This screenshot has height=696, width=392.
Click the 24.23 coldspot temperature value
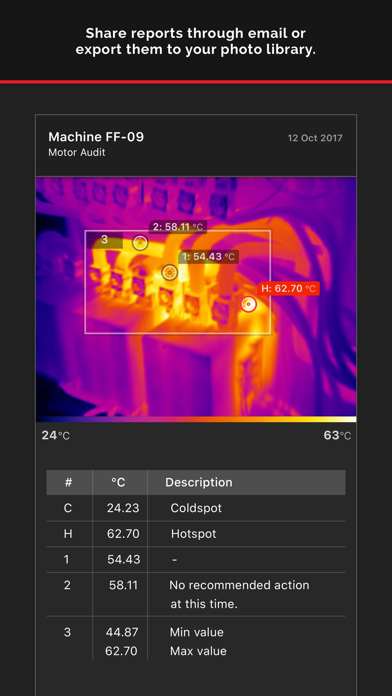click(123, 508)
